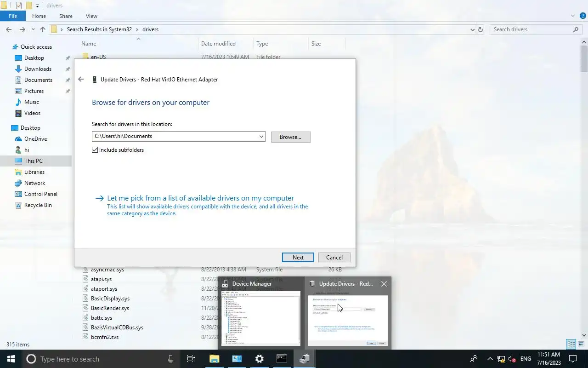Go back with the dialog's back arrow

point(81,79)
